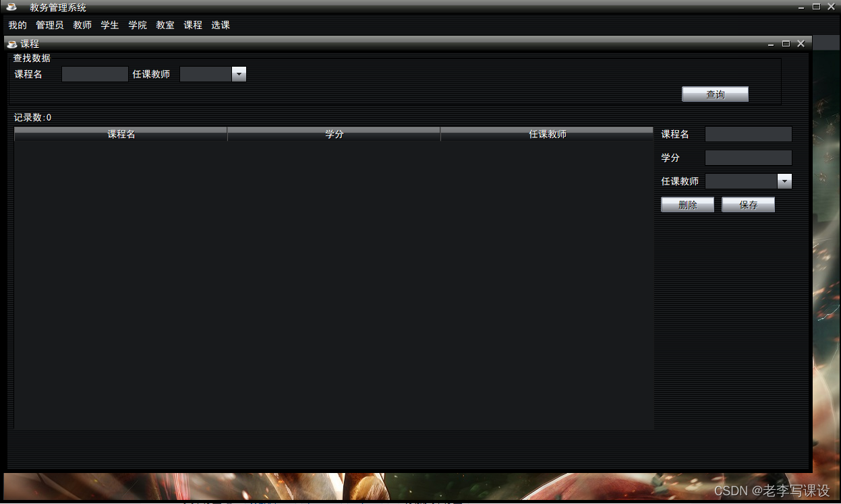
Task: Click the 任课教师 table column header
Action: [x=547, y=134]
